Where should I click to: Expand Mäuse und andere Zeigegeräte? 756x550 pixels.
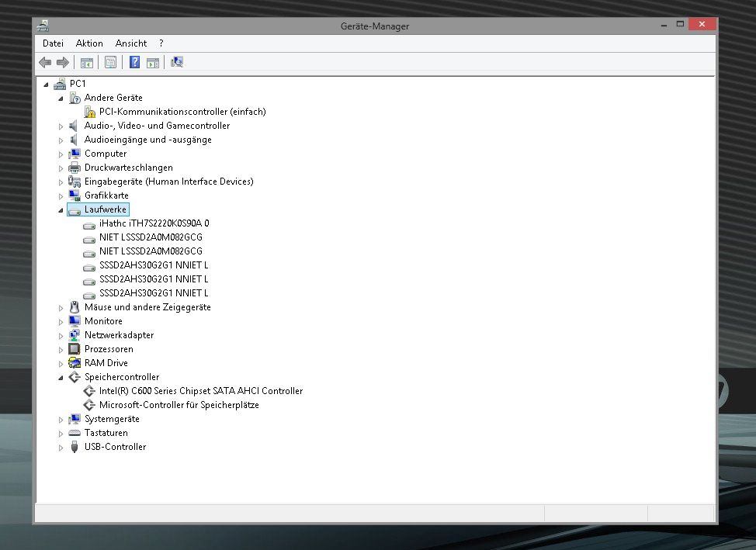coord(61,307)
